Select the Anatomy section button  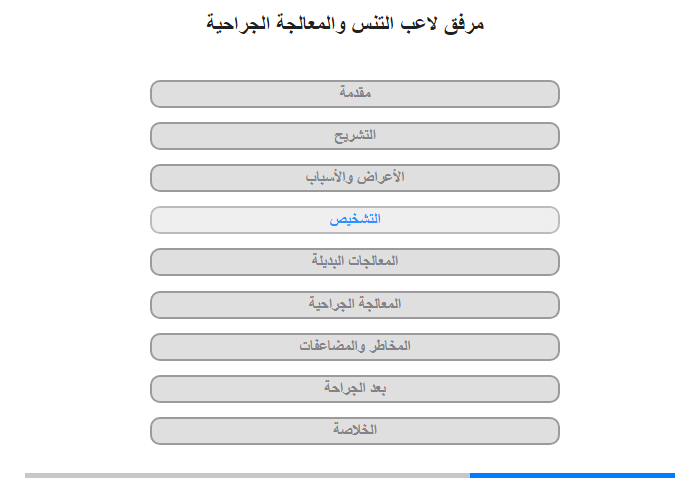[x=355, y=136]
